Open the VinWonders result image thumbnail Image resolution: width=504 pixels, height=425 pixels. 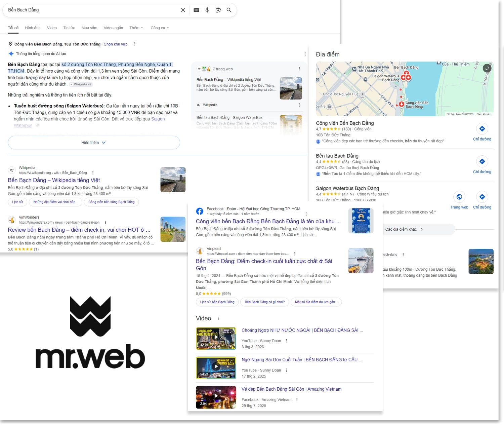(173, 229)
